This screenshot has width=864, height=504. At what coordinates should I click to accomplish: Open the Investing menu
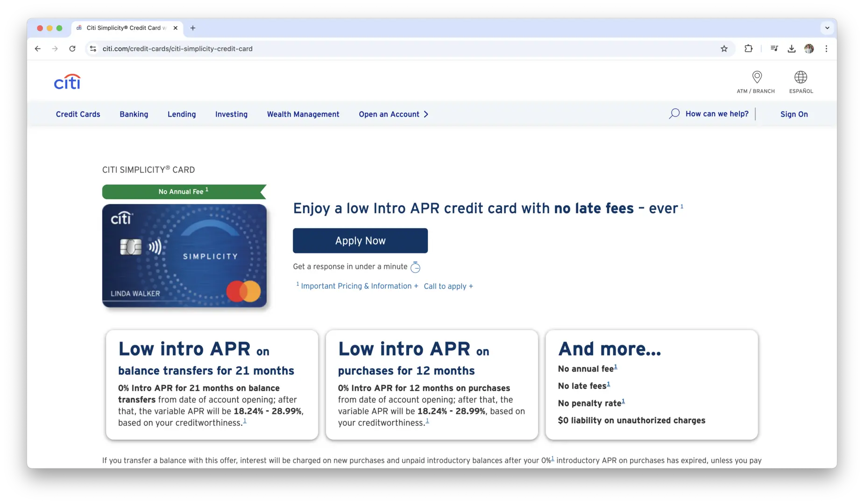click(x=231, y=114)
